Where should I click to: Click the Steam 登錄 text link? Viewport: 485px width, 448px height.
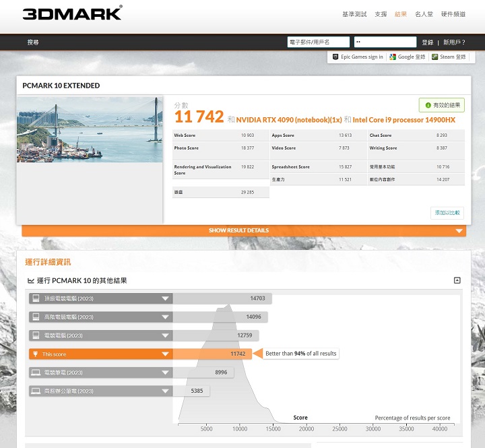click(x=453, y=57)
